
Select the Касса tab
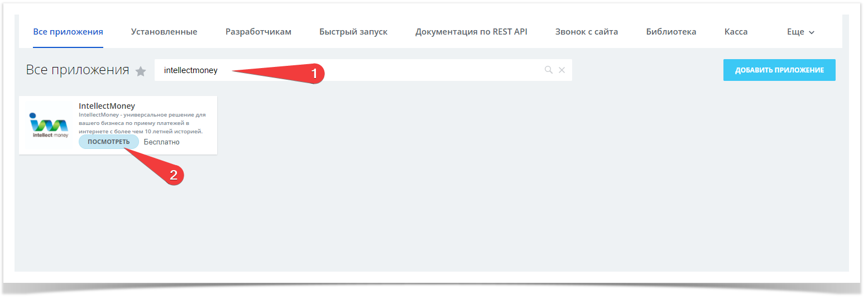(x=736, y=32)
